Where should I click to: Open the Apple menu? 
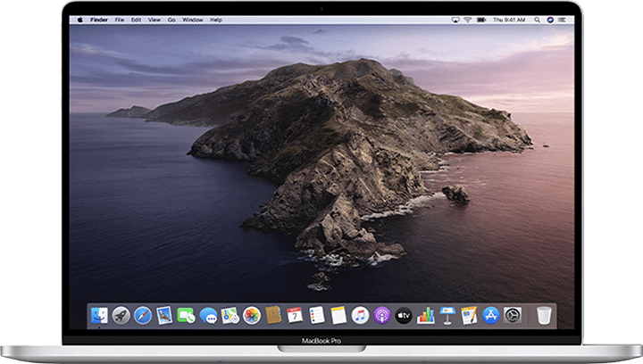pos(80,20)
